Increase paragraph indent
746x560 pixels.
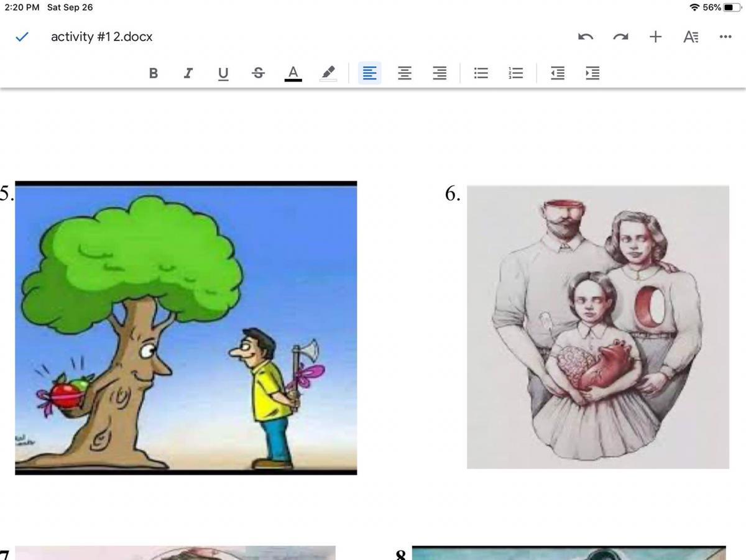(x=592, y=73)
